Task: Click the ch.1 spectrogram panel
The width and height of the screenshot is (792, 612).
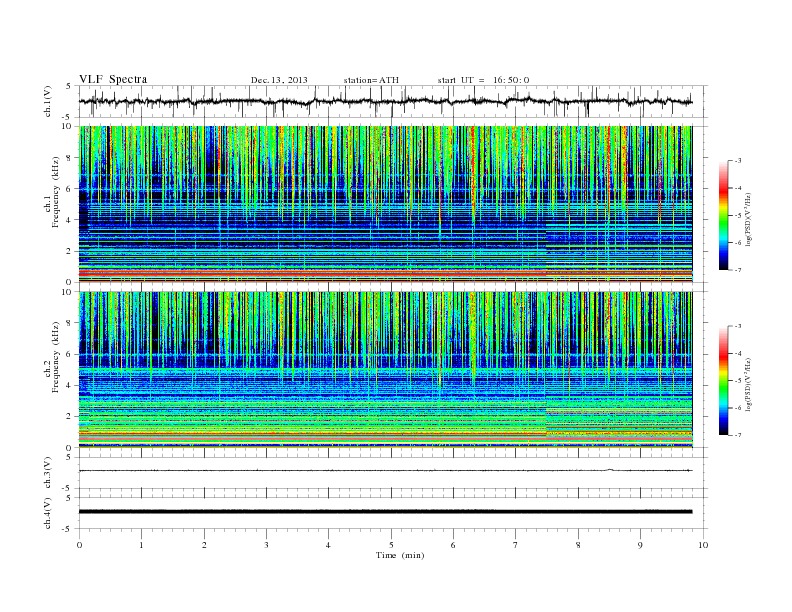Action: click(x=386, y=204)
